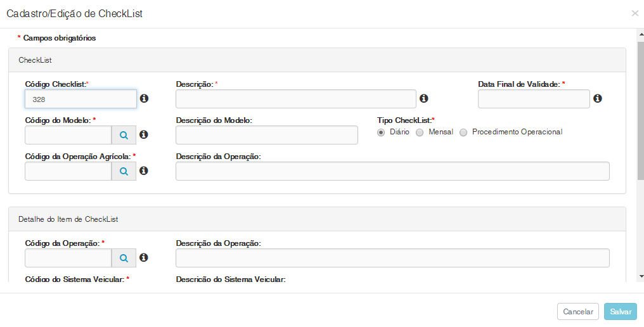The height and width of the screenshot is (327, 644).
Task: Click into the Descrição text field
Action: point(295,99)
